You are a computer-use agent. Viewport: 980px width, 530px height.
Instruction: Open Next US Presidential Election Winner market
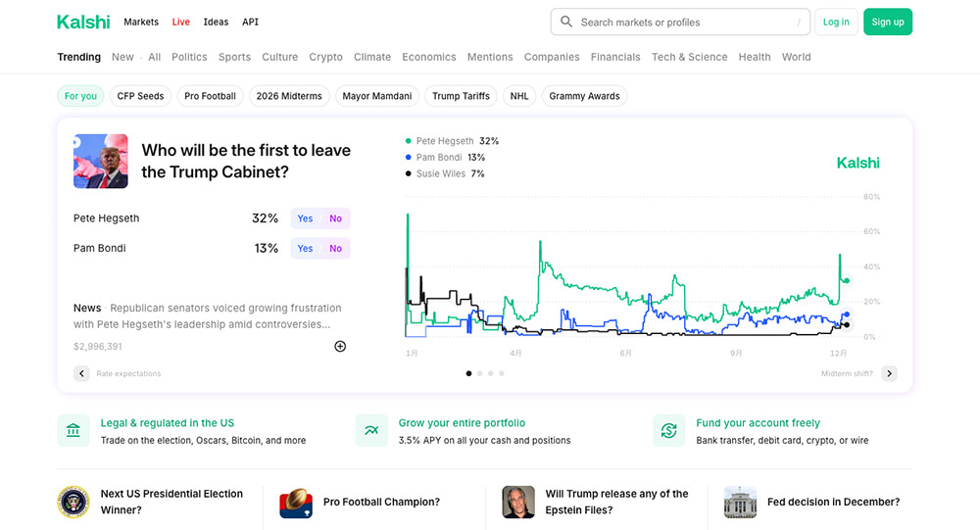click(171, 502)
